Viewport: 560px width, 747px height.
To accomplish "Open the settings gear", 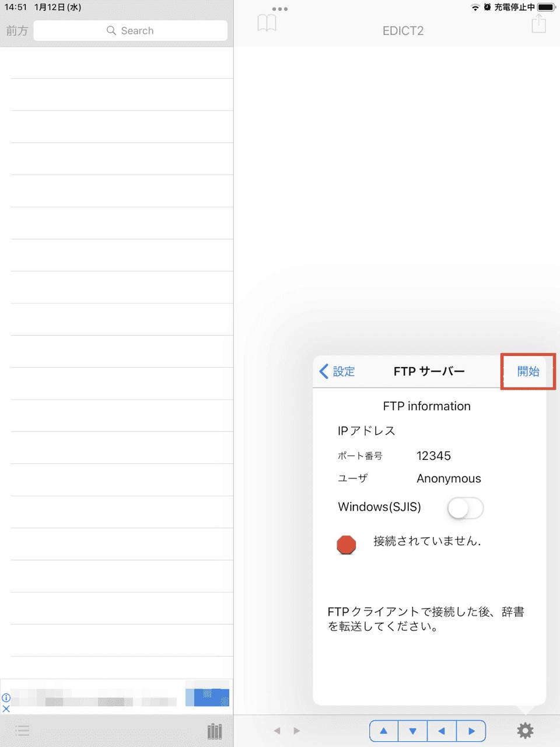I will click(524, 730).
